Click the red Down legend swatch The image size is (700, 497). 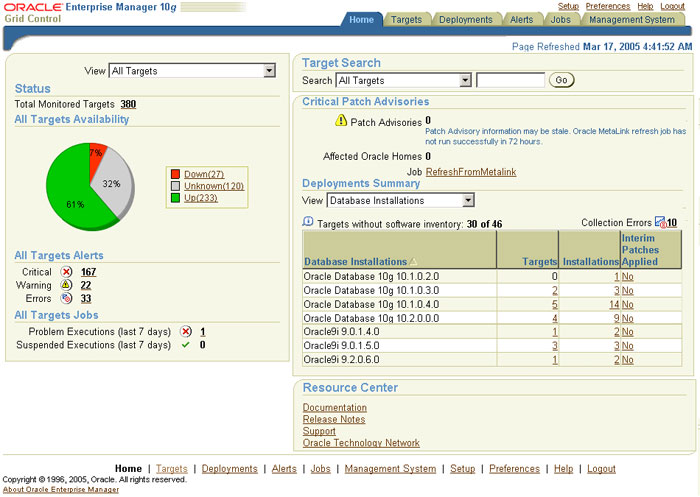click(175, 174)
